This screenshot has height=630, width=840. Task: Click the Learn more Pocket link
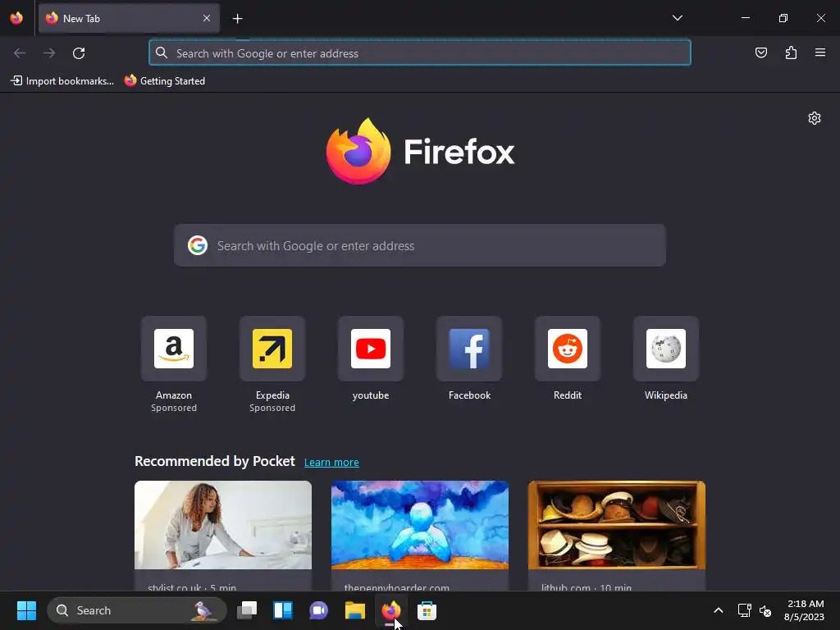click(x=331, y=463)
